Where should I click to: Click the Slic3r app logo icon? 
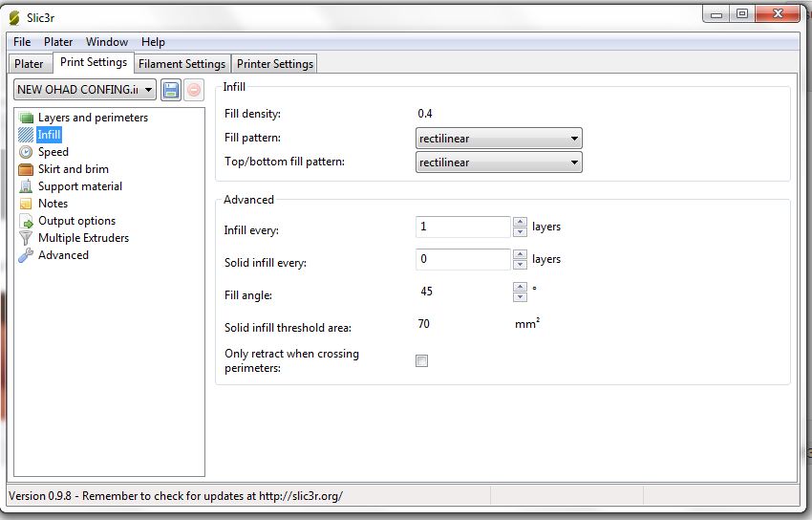click(14, 17)
